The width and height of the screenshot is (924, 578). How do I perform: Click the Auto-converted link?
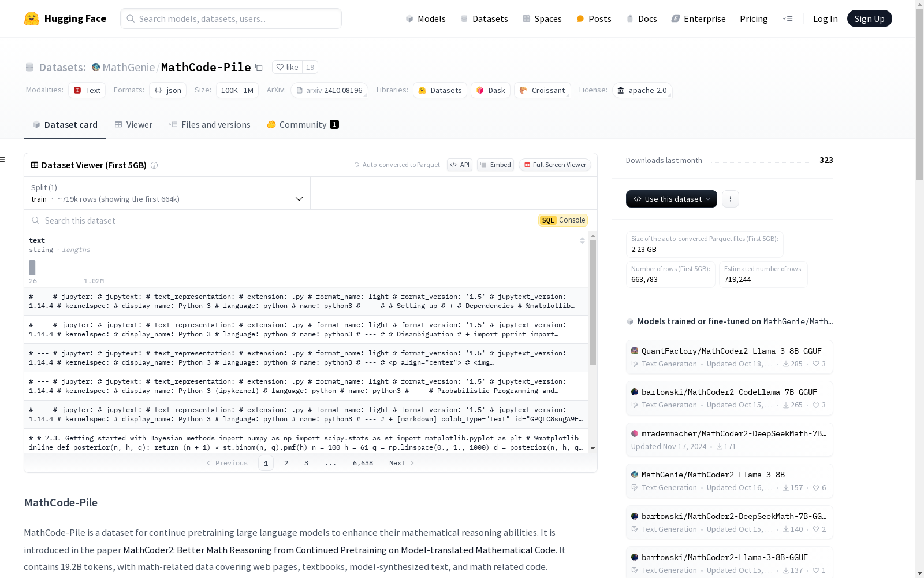[x=385, y=165]
